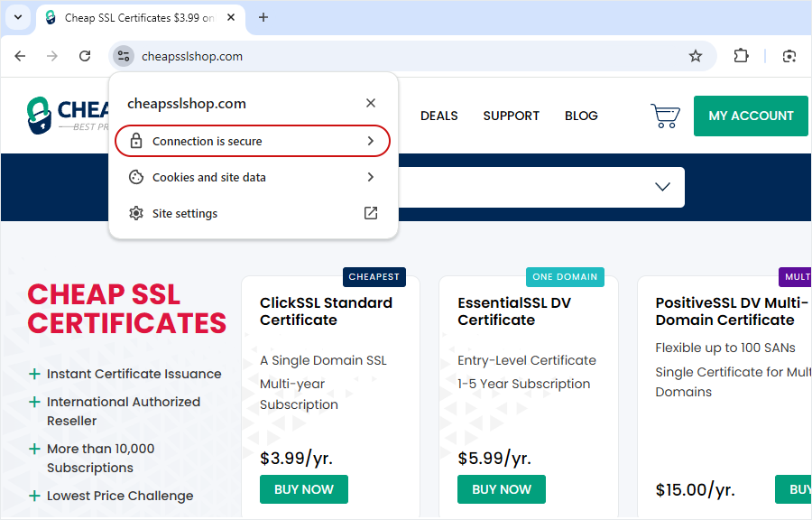Click the MY ACCOUNT button
The width and height of the screenshot is (812, 520).
[x=751, y=116]
